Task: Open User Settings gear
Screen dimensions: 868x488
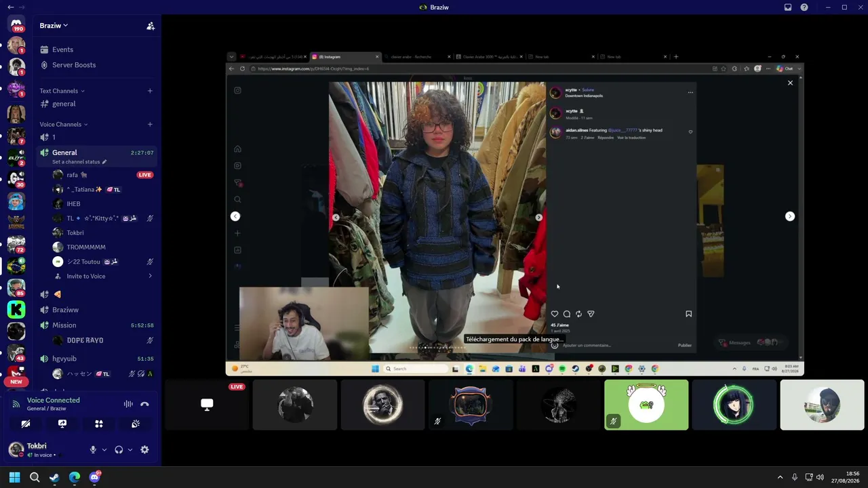Action: pyautogui.click(x=144, y=450)
